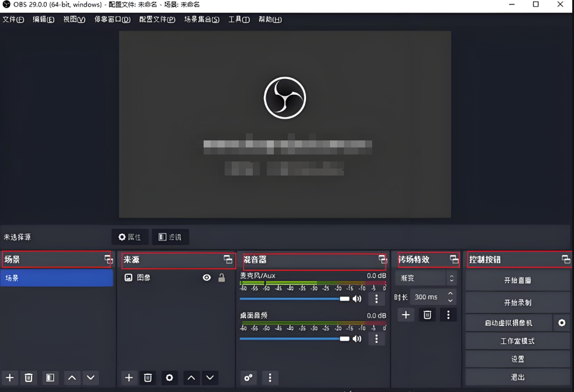Open 编辑 menu
574x392 pixels.
coord(43,19)
